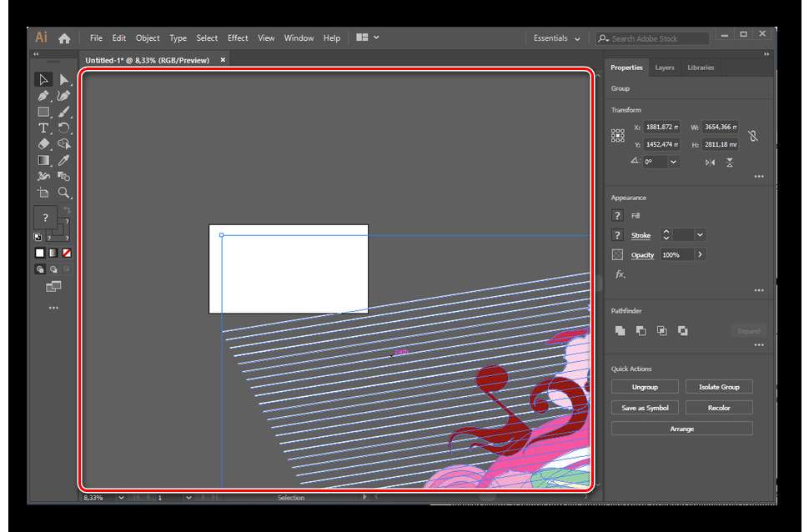Screen dimensions: 804x532
Task: Click the Fill color swatch in Appearance
Action: click(x=618, y=216)
